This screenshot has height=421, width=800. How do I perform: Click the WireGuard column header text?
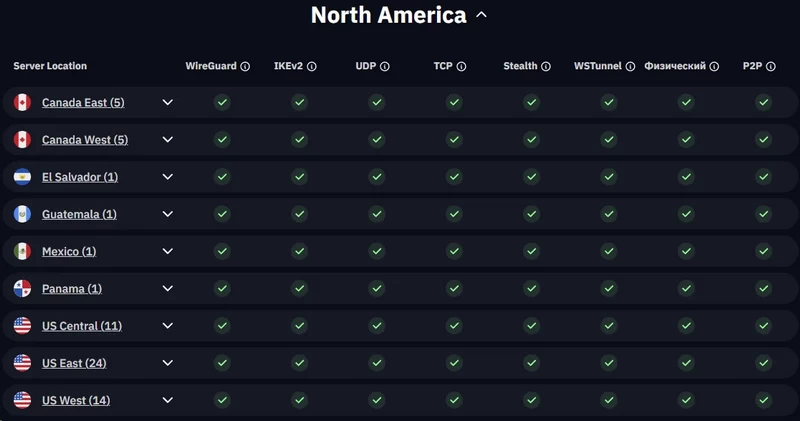pyautogui.click(x=211, y=66)
